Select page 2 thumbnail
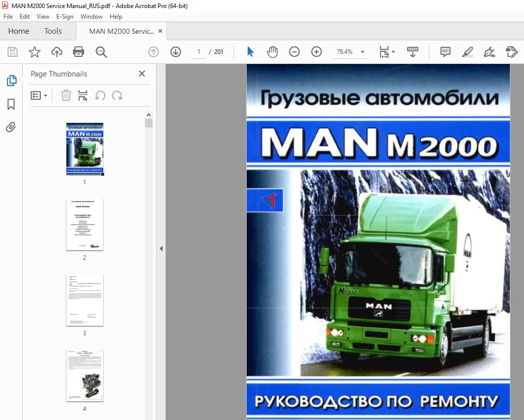Image resolution: width=524 pixels, height=420 pixels. click(85, 225)
